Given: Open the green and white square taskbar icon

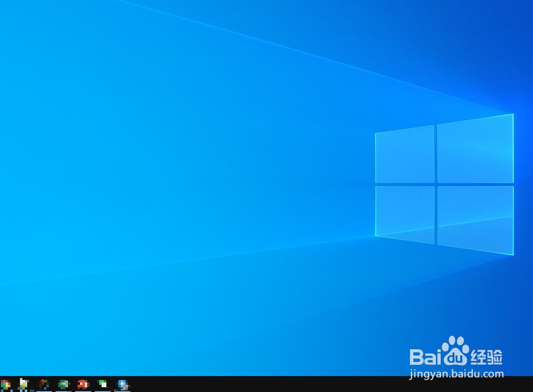Looking at the screenshot, I should coord(103,384).
